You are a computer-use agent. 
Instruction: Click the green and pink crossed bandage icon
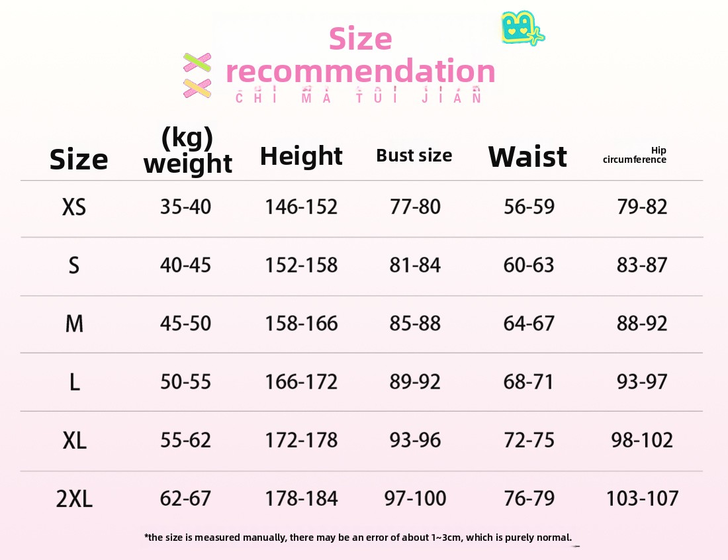[x=197, y=64]
